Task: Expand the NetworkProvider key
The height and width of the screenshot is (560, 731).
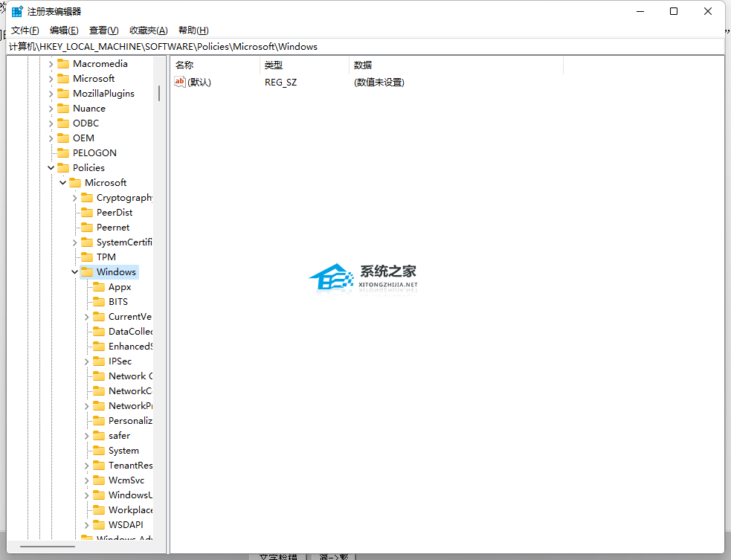Action: pos(87,406)
